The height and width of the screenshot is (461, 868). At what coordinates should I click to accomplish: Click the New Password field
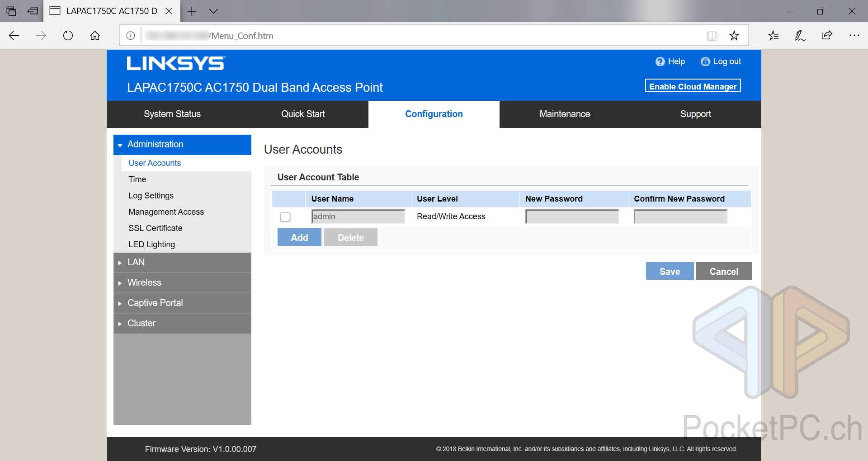click(572, 216)
